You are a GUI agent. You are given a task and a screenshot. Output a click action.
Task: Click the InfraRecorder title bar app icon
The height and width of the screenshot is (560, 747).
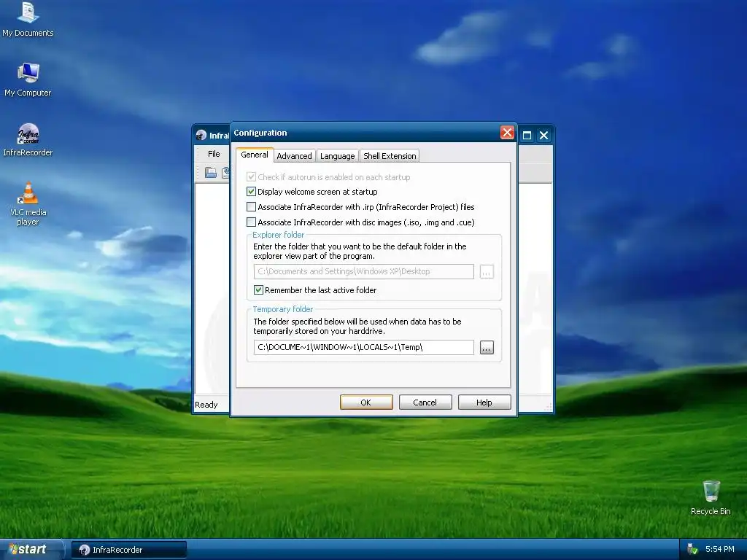[x=201, y=135]
